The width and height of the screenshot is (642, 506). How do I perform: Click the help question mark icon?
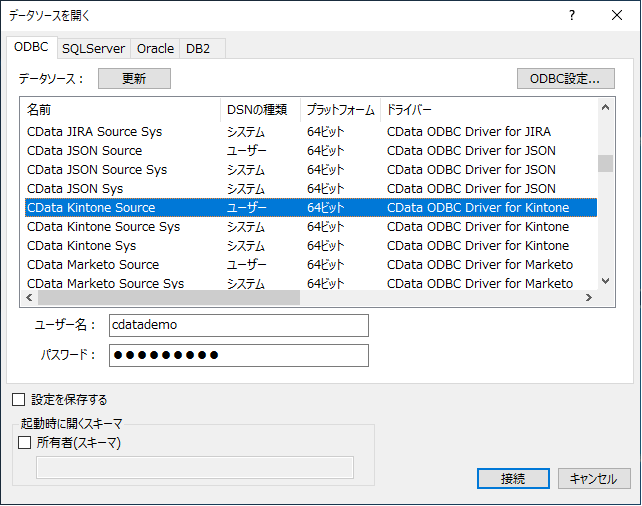pyautogui.click(x=572, y=16)
